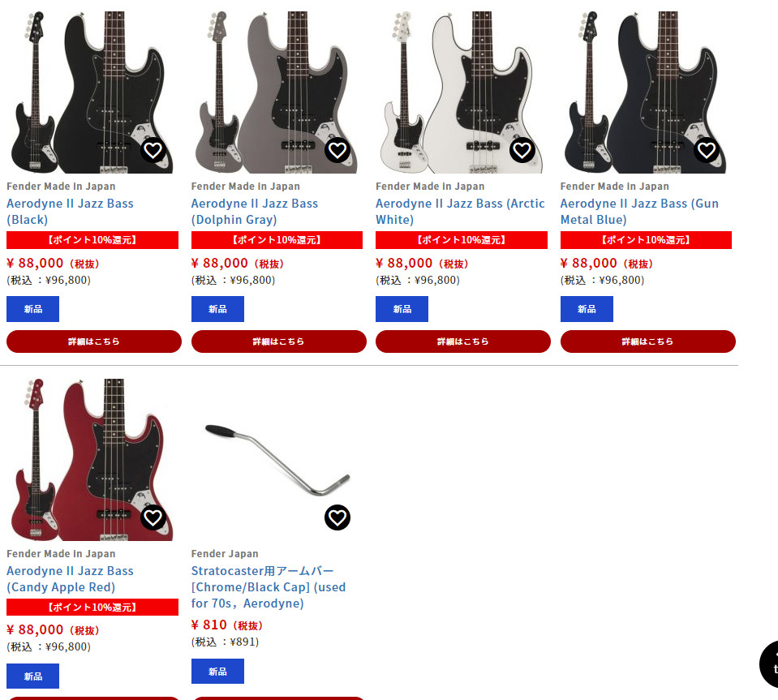The image size is (778, 700).
Task: Open the Aerodyne II Jazz Bass (Gun Metal Blue) link
Action: (639, 212)
